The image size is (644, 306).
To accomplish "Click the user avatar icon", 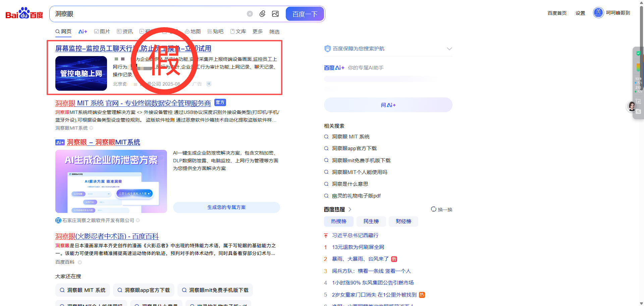I will tap(598, 13).
